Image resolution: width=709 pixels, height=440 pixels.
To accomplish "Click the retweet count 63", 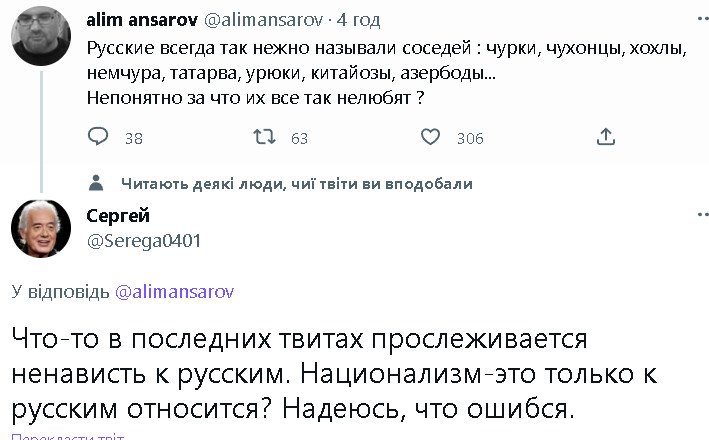I will (299, 139).
